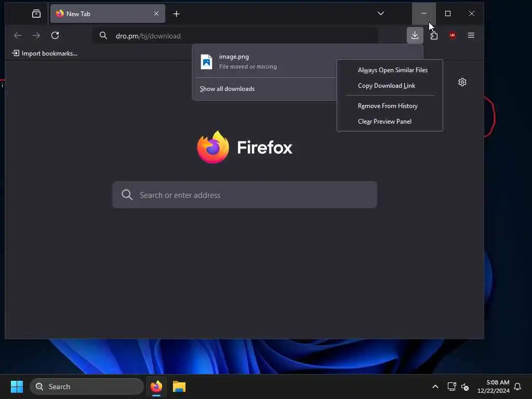Open File Explorer from the taskbar
532x399 pixels.
click(x=179, y=387)
